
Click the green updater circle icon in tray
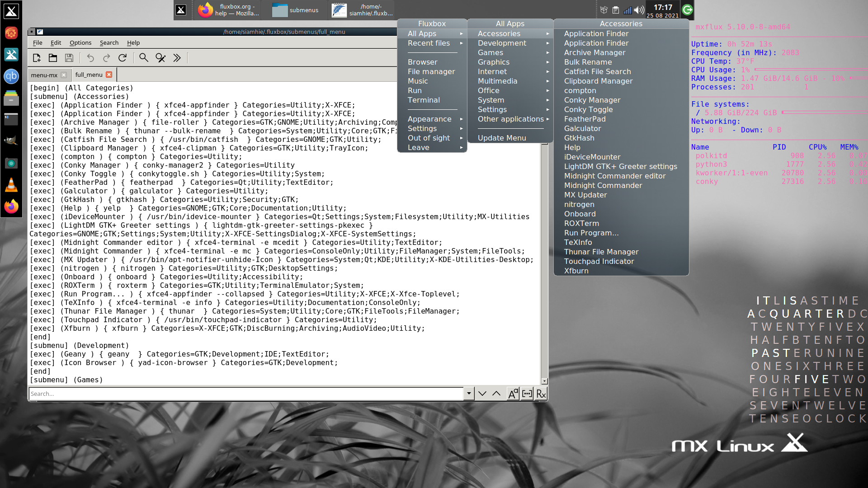pos(687,9)
